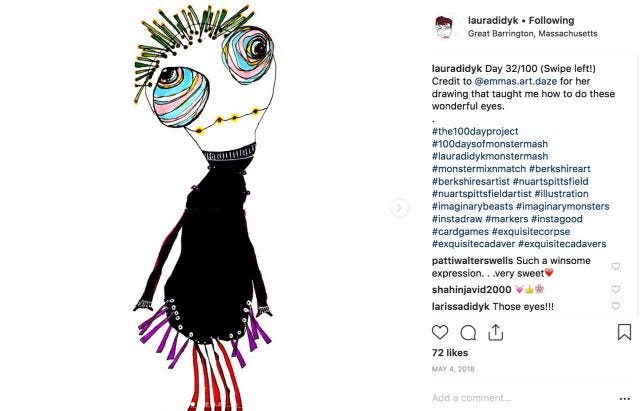Like pattiwalterswells' comment heart
The height and width of the screenshot is (411, 640).
[x=616, y=267]
